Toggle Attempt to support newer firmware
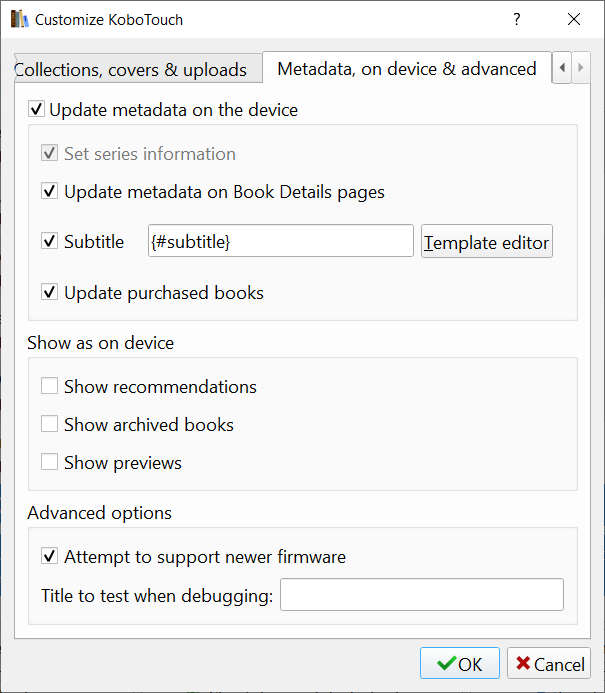This screenshot has width=605, height=693. coord(50,557)
